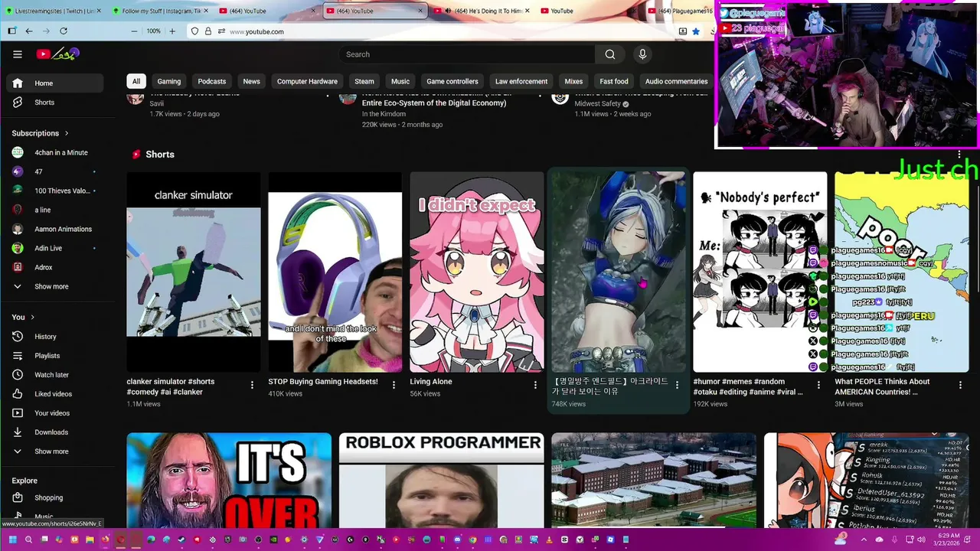Open options menu for Living Alone short
The height and width of the screenshot is (551, 980).
tap(535, 385)
